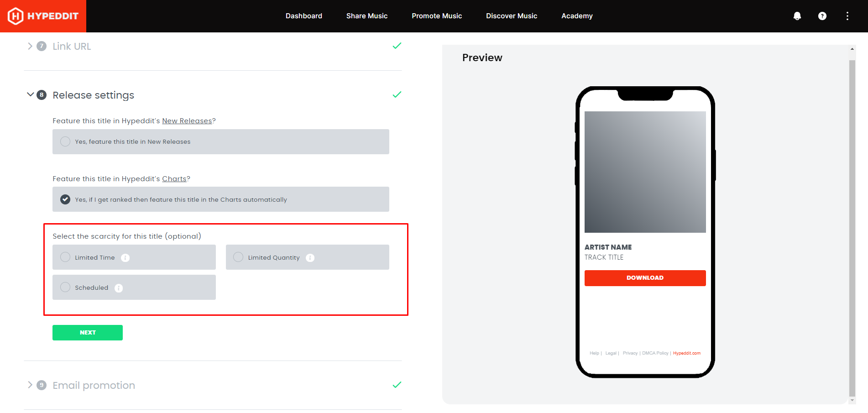Show info tooltip for Scheduled
Screen dimensions: 868x413
pyautogui.click(x=119, y=288)
